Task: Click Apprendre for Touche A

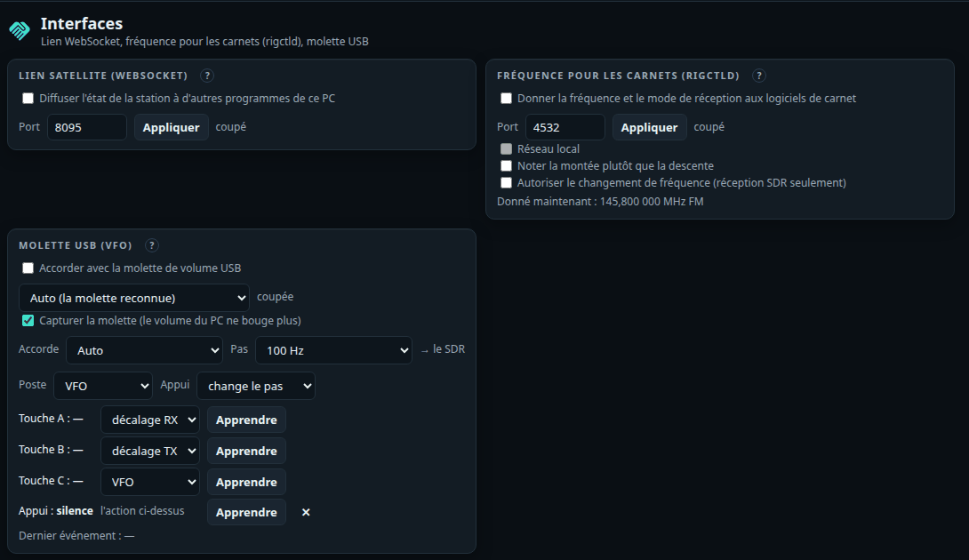Action: pyautogui.click(x=246, y=420)
